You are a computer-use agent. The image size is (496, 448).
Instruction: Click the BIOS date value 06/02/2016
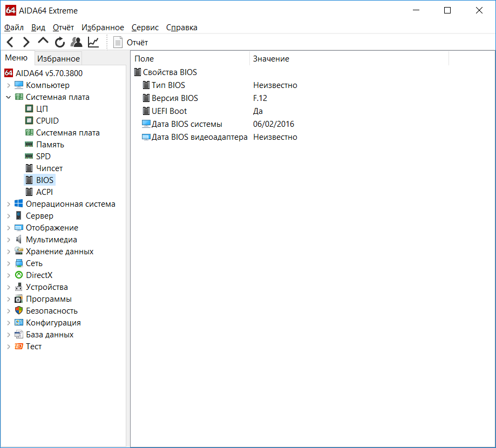(x=274, y=124)
